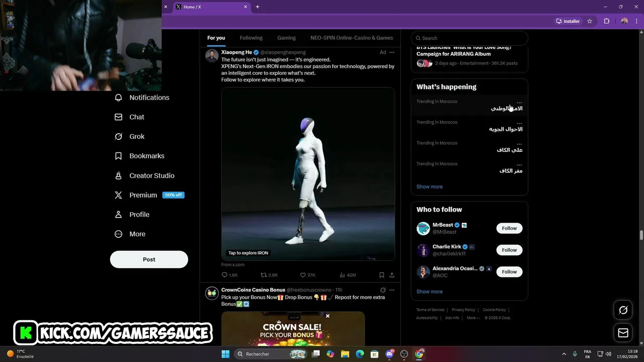Viewport: 644px width, 362px height.
Task: Open options for third Morocco trend
Action: pyautogui.click(x=519, y=144)
